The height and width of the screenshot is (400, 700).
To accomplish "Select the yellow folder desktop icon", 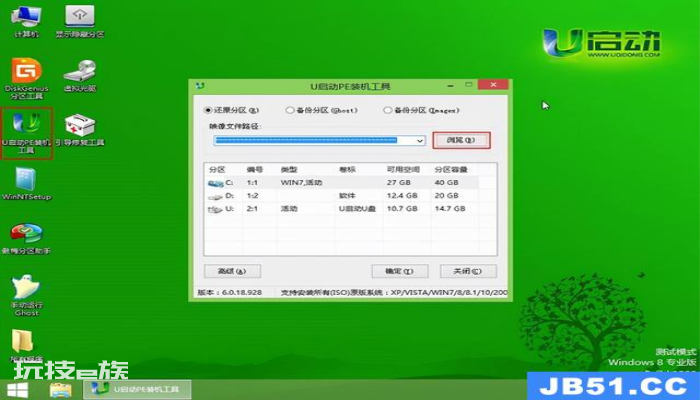I will [x=22, y=342].
